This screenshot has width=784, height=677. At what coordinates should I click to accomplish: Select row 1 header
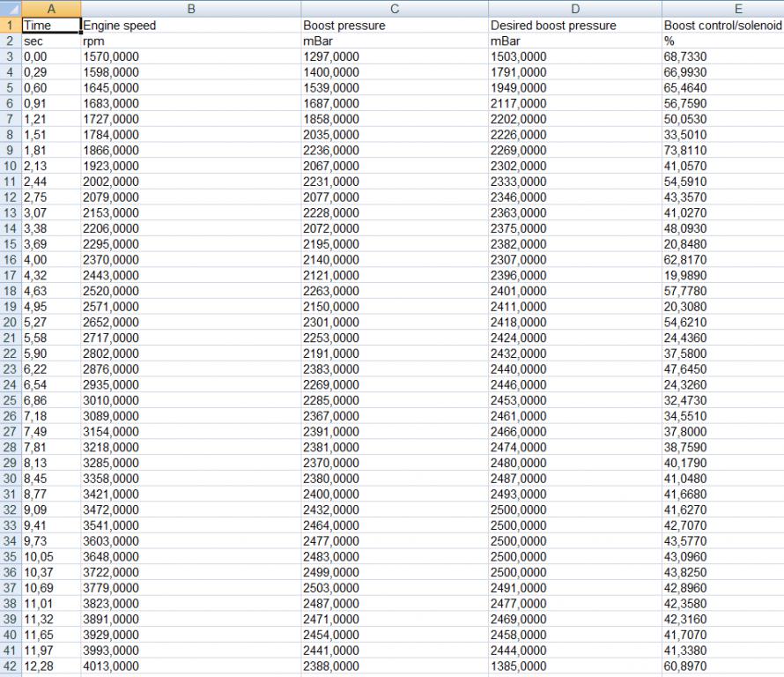pyautogui.click(x=10, y=26)
